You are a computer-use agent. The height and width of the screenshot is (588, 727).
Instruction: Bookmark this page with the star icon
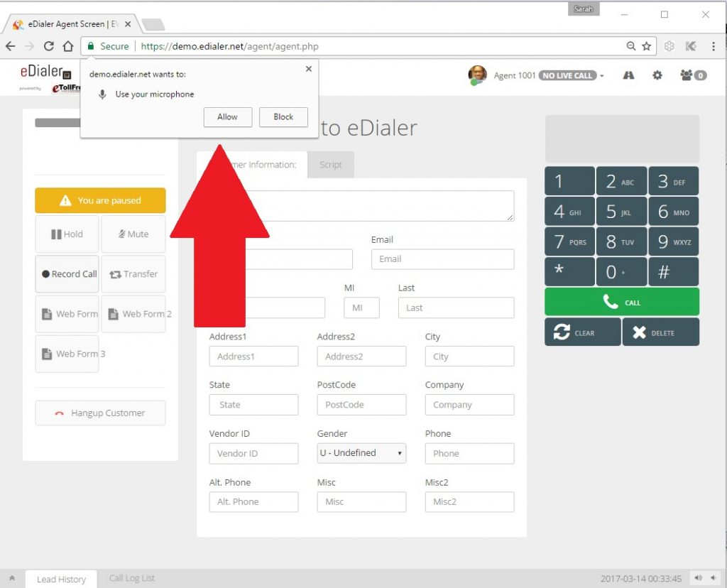[x=646, y=46]
